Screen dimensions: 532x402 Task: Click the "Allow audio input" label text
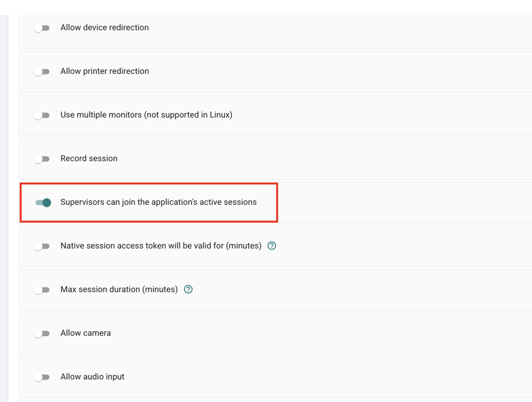click(93, 376)
